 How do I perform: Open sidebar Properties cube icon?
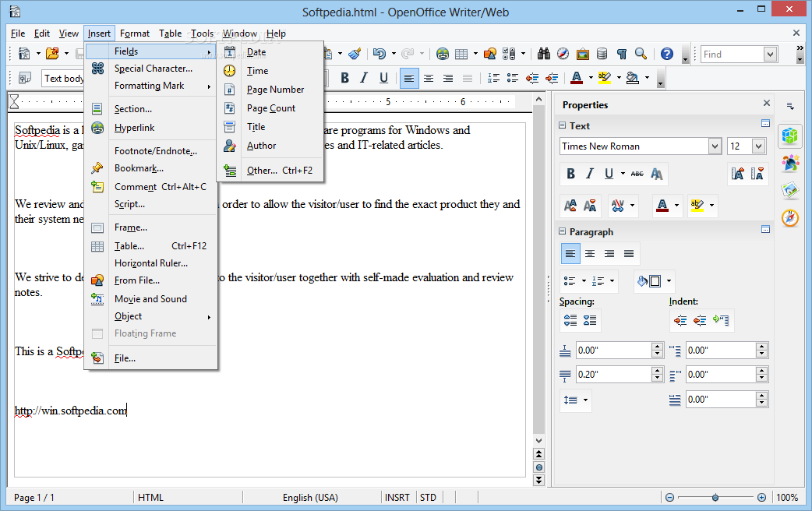click(x=790, y=136)
